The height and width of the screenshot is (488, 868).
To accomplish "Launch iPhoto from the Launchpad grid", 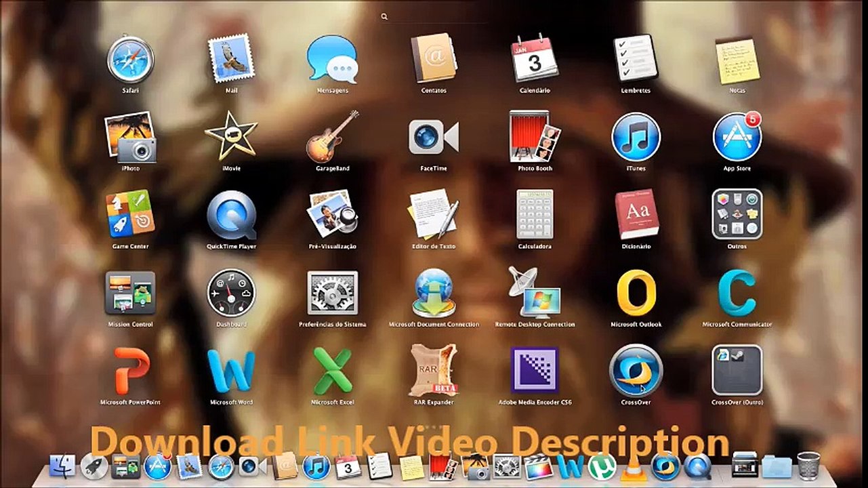I will (131, 137).
